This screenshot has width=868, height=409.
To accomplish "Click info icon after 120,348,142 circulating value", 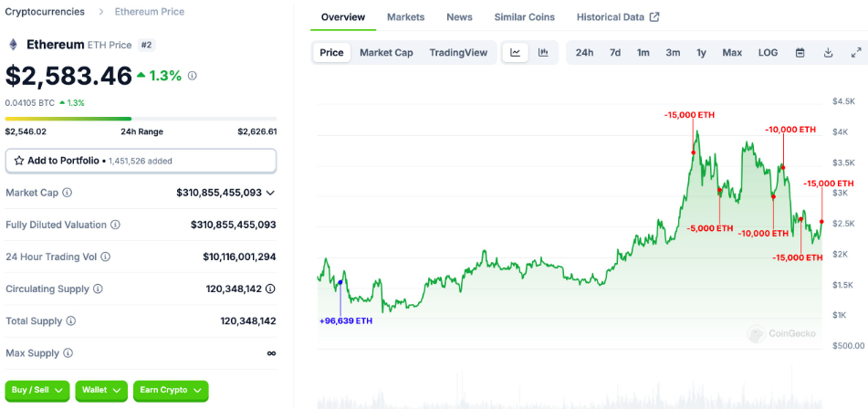I will [271, 288].
